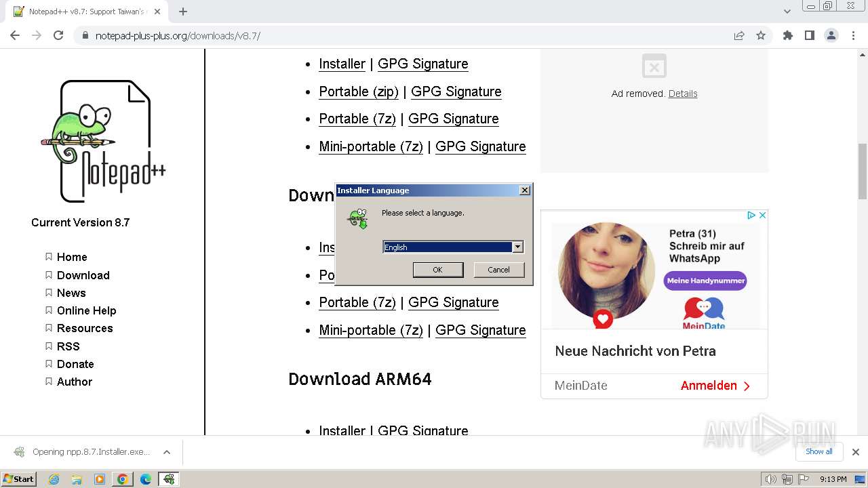Open network status tray icon
Screen dimensions: 868x488
click(x=787, y=479)
